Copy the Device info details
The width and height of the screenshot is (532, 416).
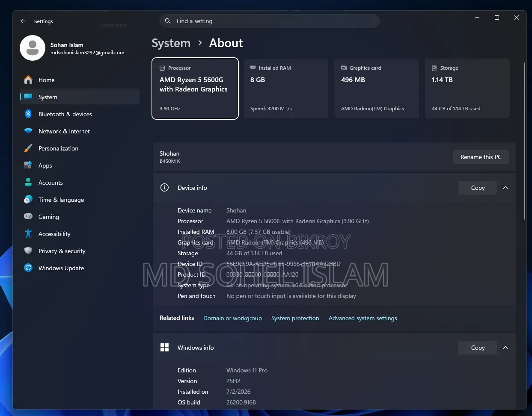[x=478, y=188]
